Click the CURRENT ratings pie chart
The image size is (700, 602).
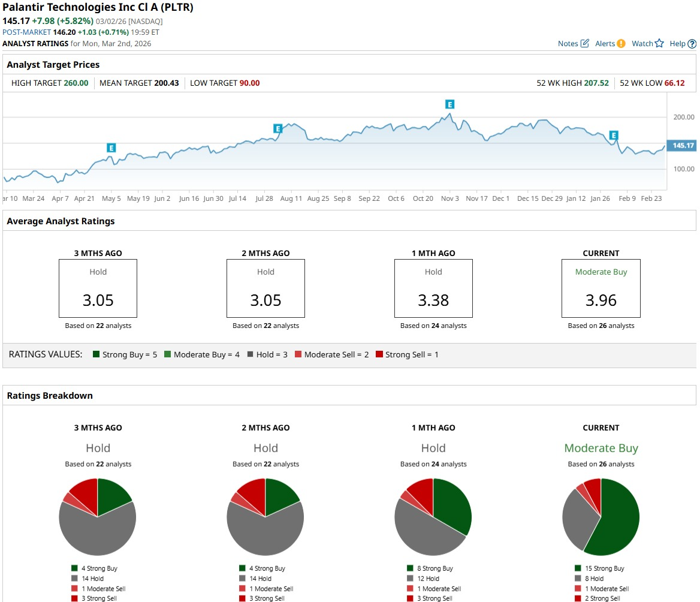tap(601, 517)
